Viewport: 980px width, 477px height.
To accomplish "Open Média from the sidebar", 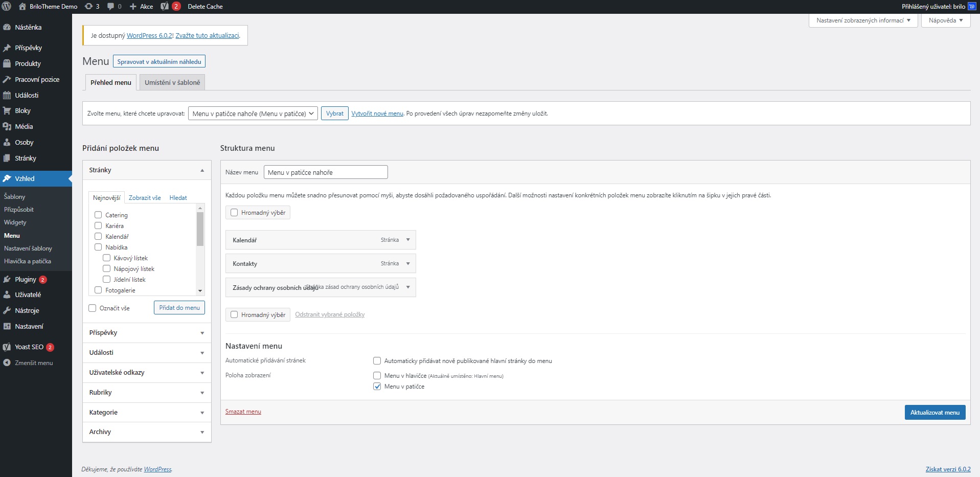I will tap(24, 126).
